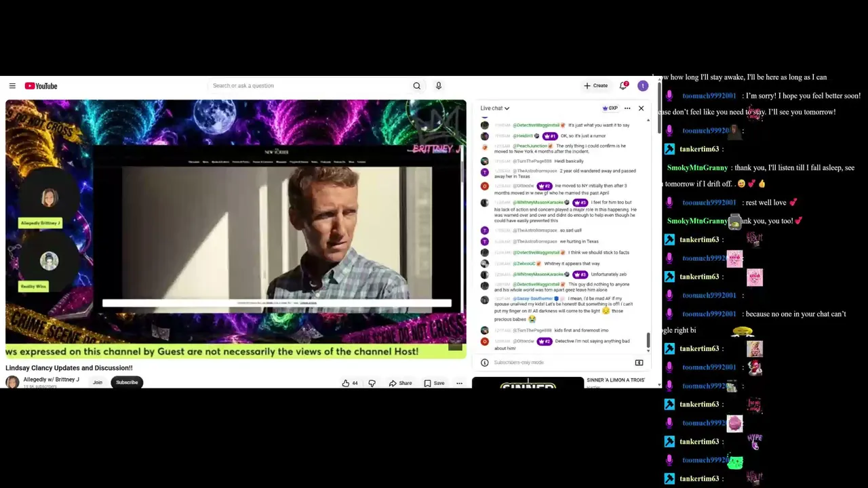Open the Allegedly w/ Brittney J channel name
This screenshot has height=488, width=868.
(52, 380)
